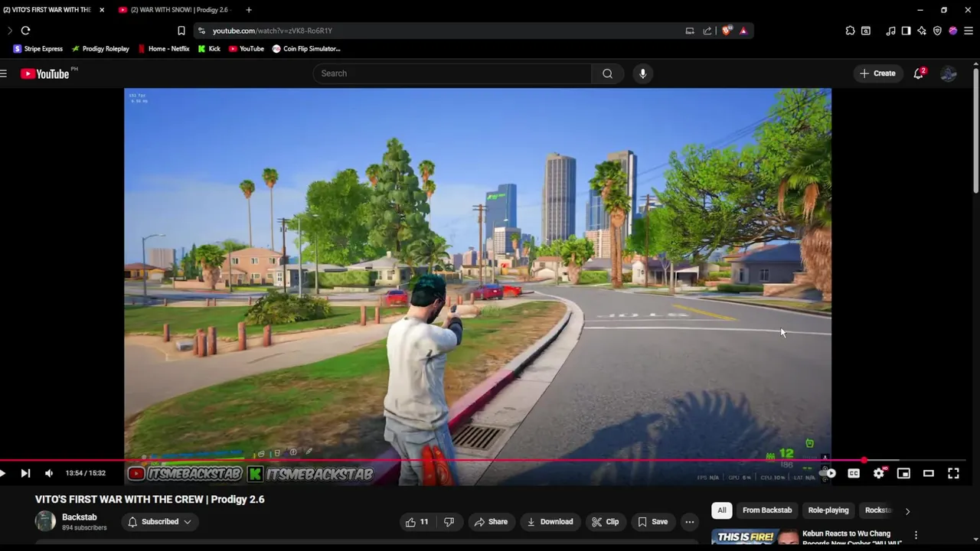The width and height of the screenshot is (980, 551).
Task: Skip to the next video
Action: coord(25,473)
